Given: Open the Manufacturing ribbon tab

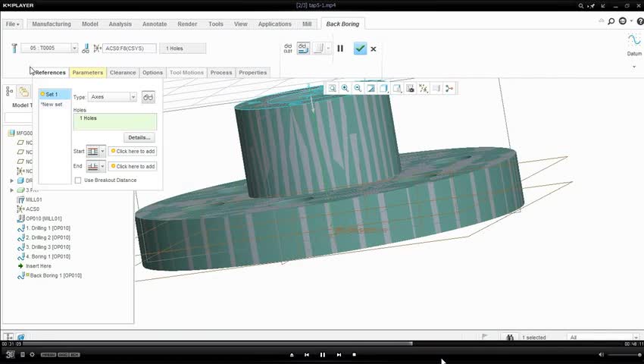Looking at the screenshot, I should tap(52, 24).
